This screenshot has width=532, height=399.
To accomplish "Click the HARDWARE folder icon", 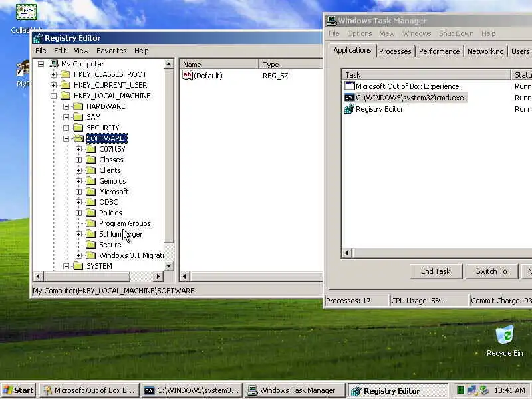I will pos(78,106).
